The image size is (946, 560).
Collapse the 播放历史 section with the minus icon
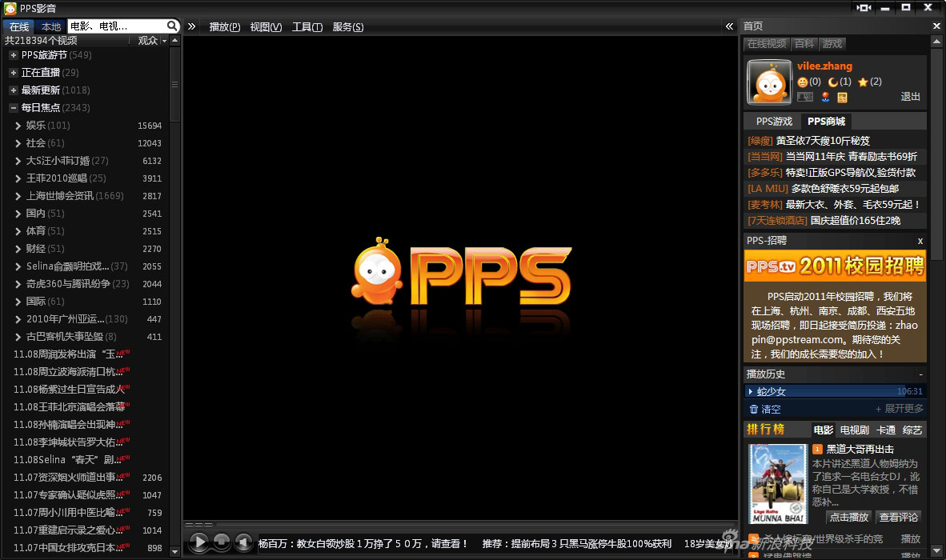click(x=920, y=374)
